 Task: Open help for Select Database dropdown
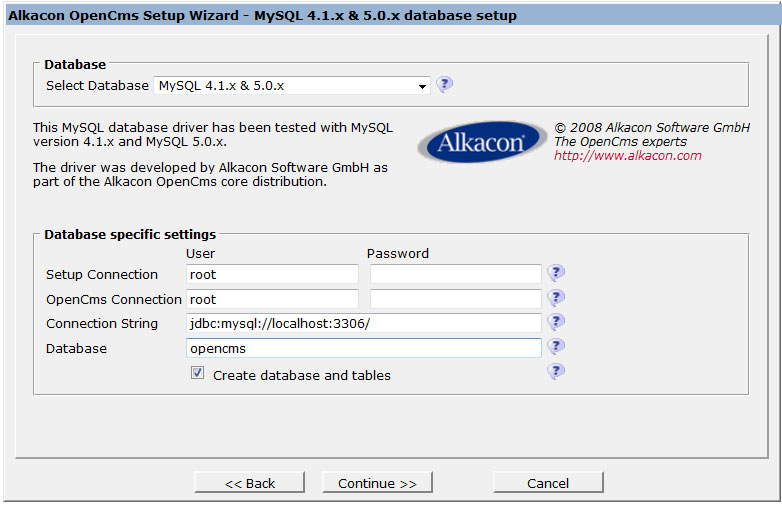point(444,84)
